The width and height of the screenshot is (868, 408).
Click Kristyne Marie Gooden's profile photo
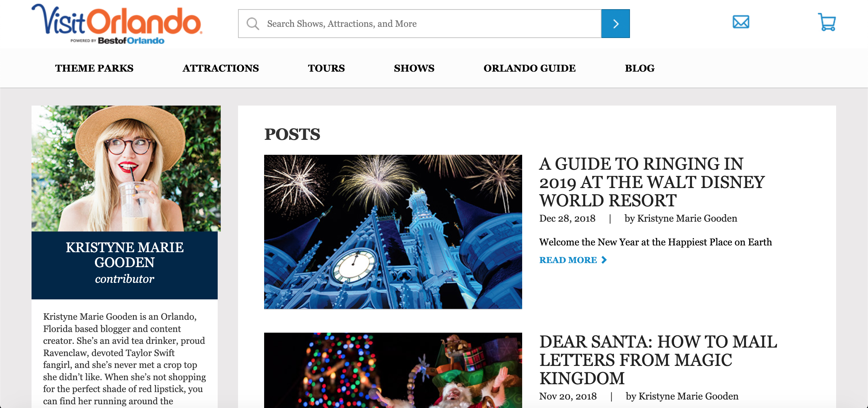[x=126, y=168]
